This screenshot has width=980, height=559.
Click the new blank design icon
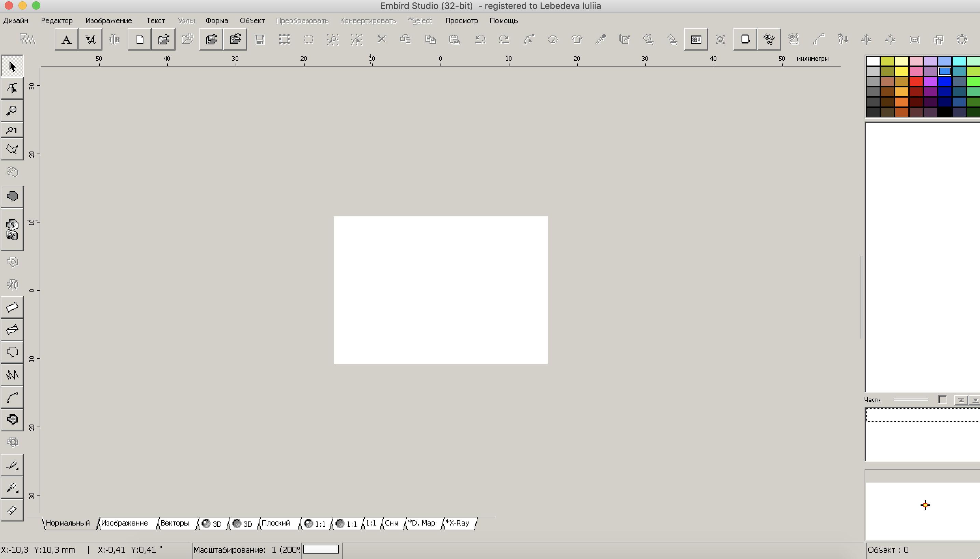click(139, 39)
